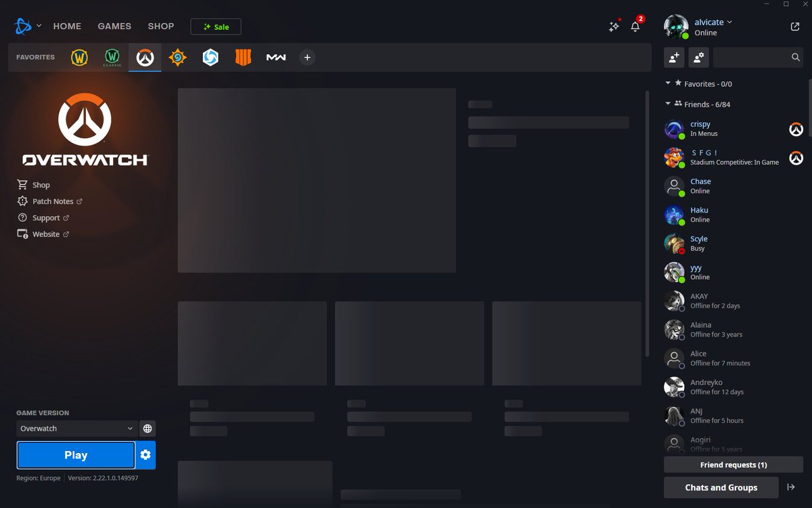Screen dimensions: 812x508
Task: Click the friends search magnifier icon
Action: point(796,58)
